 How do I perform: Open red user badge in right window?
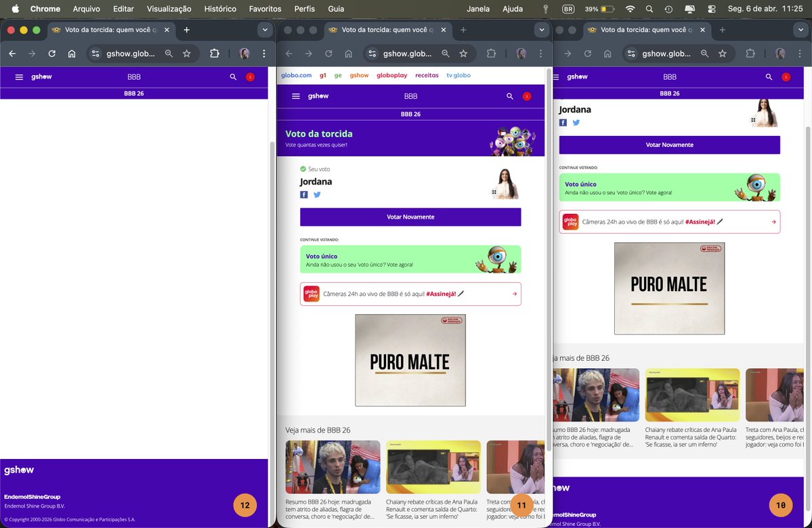[786, 77]
